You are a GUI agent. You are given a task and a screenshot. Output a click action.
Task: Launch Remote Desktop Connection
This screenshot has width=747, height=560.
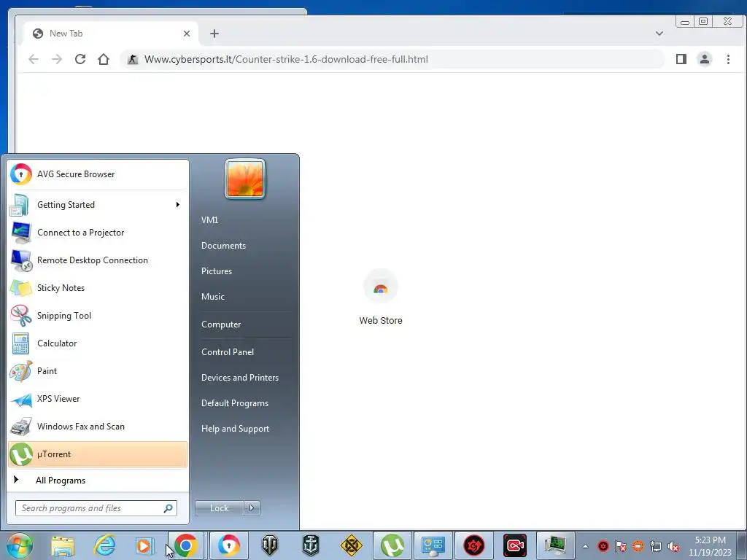click(x=98, y=260)
